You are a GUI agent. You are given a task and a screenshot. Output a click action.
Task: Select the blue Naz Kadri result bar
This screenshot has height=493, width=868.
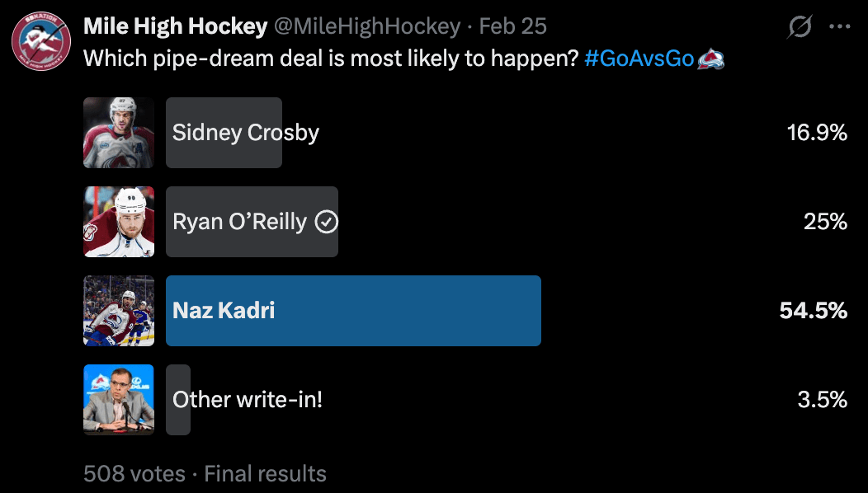pos(353,311)
